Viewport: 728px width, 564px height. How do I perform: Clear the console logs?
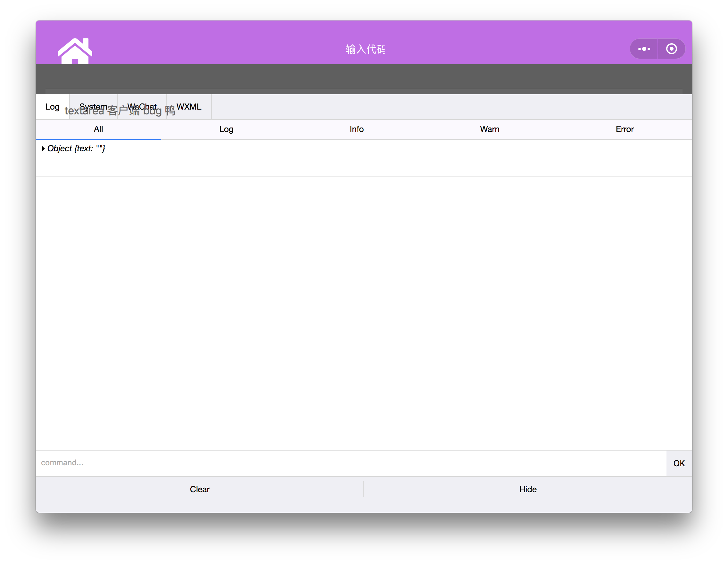pos(199,489)
